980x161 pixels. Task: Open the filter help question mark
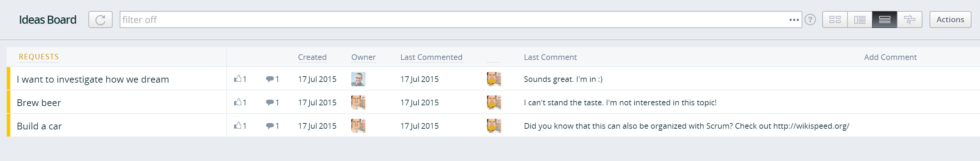click(810, 20)
